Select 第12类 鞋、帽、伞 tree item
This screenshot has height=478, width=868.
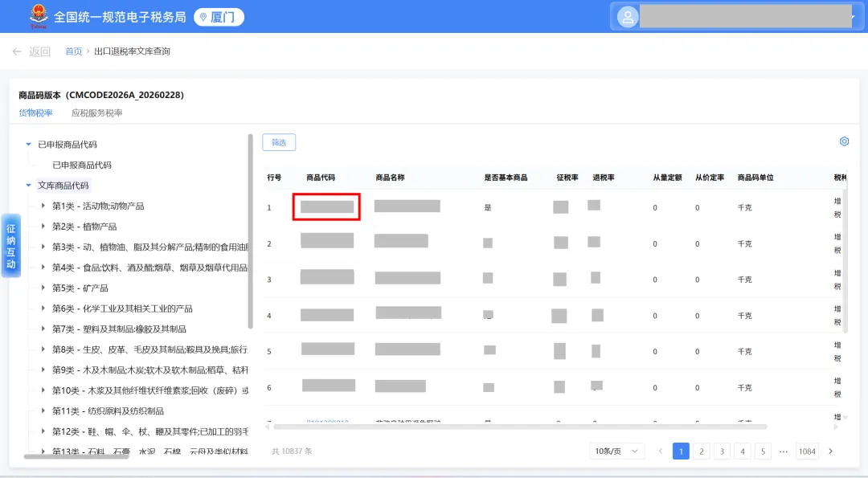[x=150, y=431]
